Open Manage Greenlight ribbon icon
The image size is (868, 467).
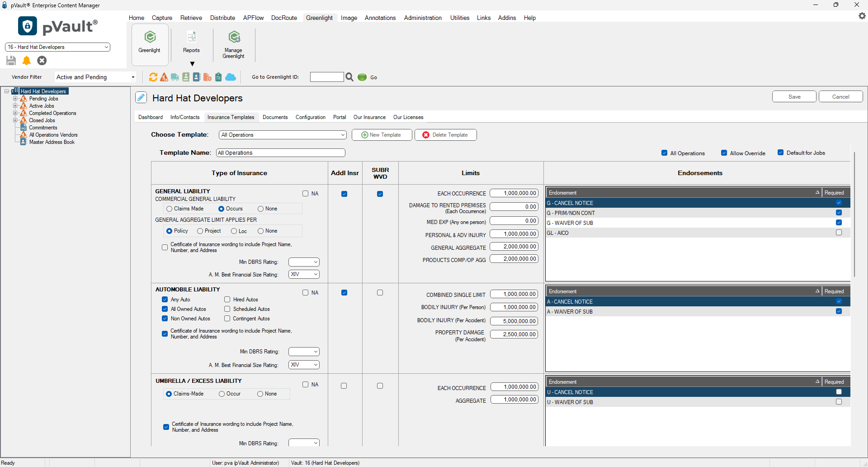click(x=234, y=44)
